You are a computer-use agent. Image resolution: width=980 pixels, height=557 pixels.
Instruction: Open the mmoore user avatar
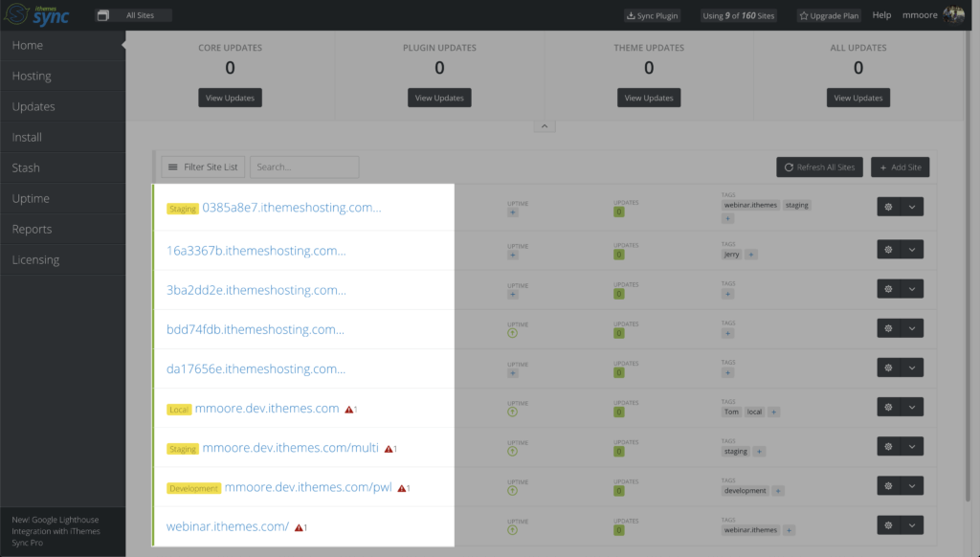(x=953, y=15)
